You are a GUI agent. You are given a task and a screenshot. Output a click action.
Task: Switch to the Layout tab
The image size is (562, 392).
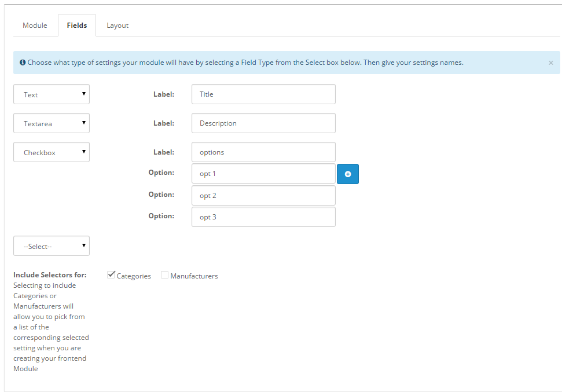117,25
